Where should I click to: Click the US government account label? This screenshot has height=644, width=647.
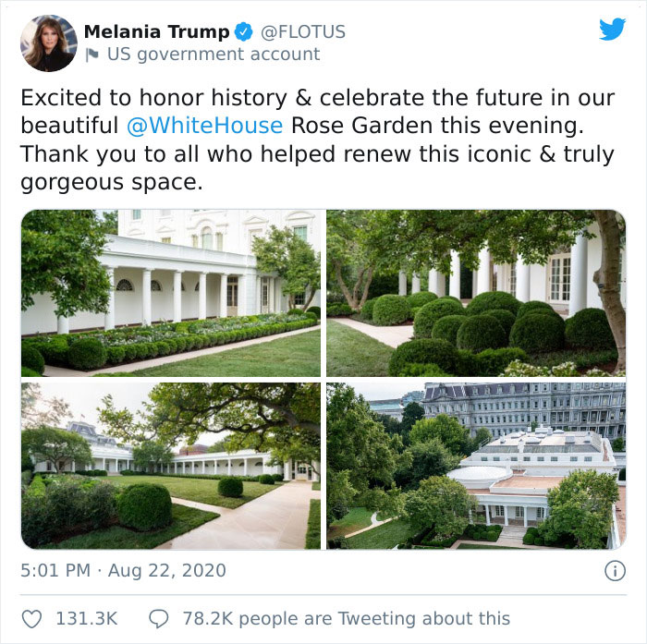point(214,55)
